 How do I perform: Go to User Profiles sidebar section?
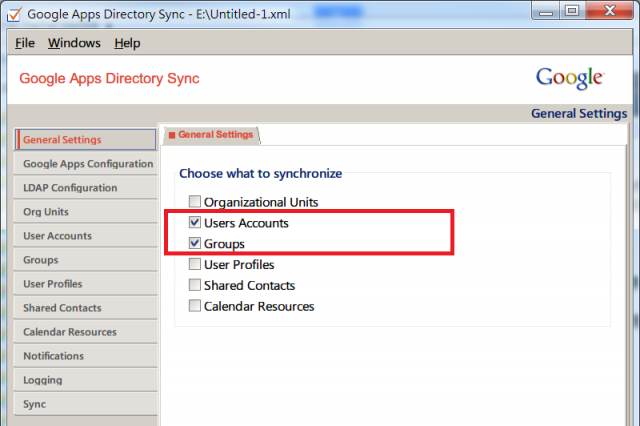point(85,284)
